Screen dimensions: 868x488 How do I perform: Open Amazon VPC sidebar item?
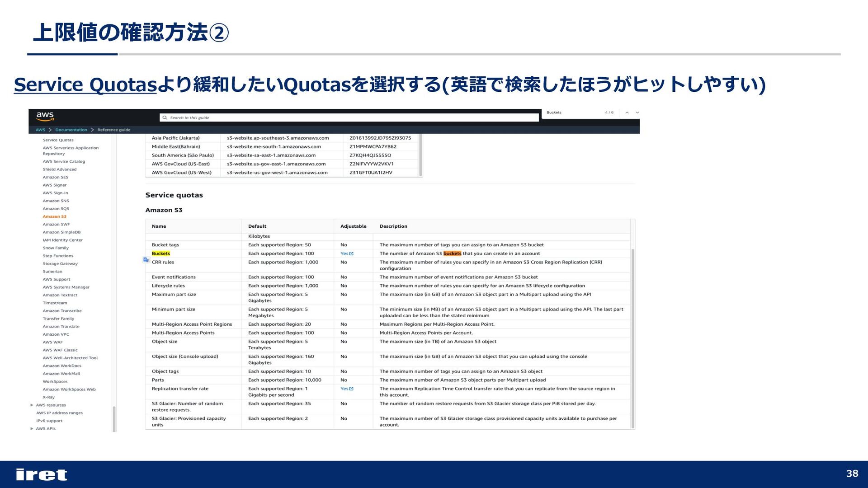click(56, 334)
